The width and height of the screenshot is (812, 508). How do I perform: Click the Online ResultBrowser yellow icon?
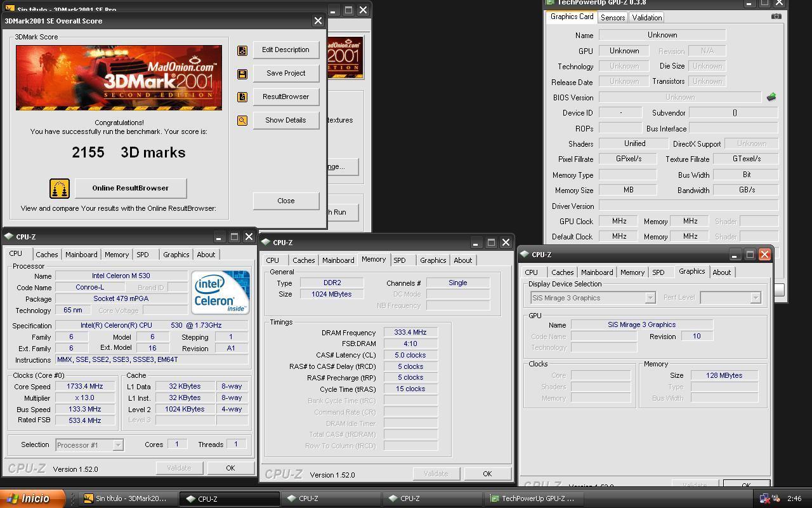coord(60,189)
